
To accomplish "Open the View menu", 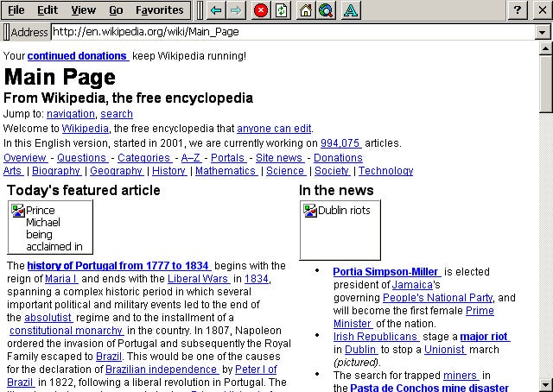I will click(83, 9).
